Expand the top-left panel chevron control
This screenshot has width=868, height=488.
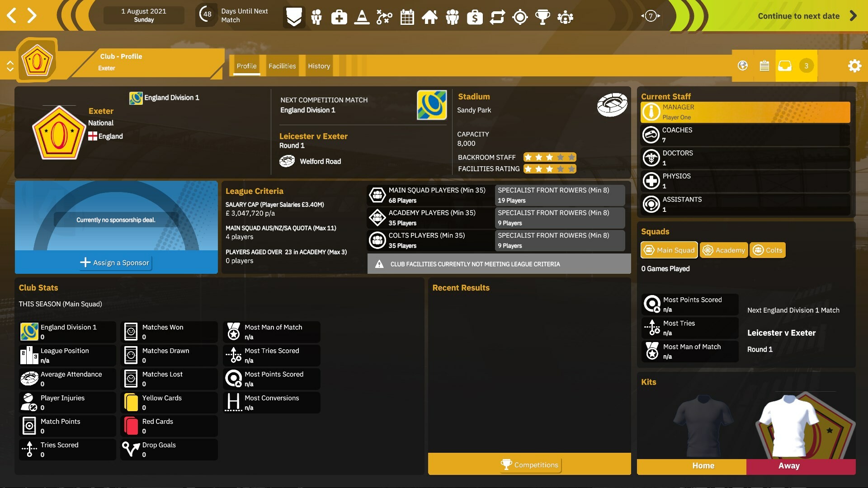pos(10,66)
